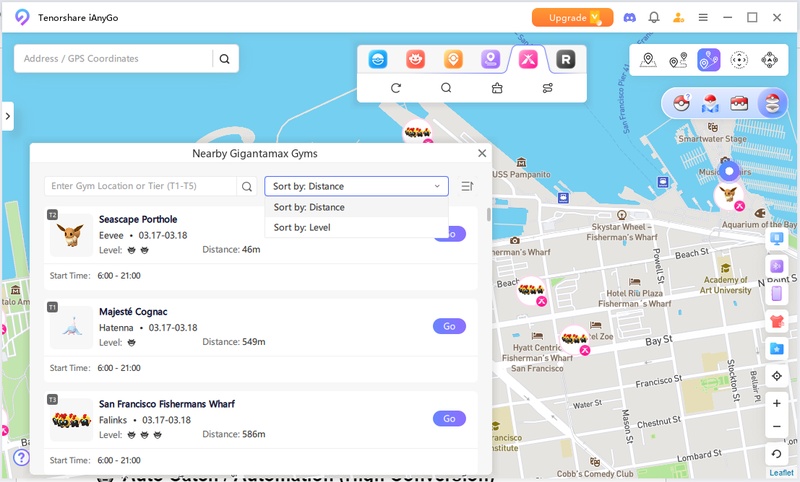
Task: Click the Majesté Cognac gym title
Action: click(x=133, y=312)
